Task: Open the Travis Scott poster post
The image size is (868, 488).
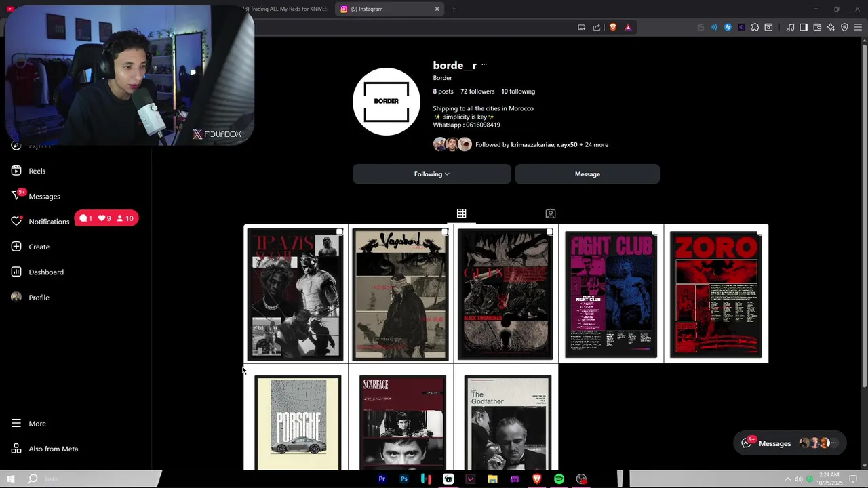Action: tap(296, 293)
